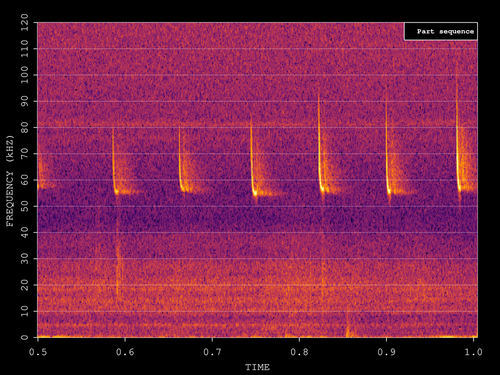The image size is (500, 375).
Task: Click the 0.7 time axis label
Action: click(x=212, y=352)
